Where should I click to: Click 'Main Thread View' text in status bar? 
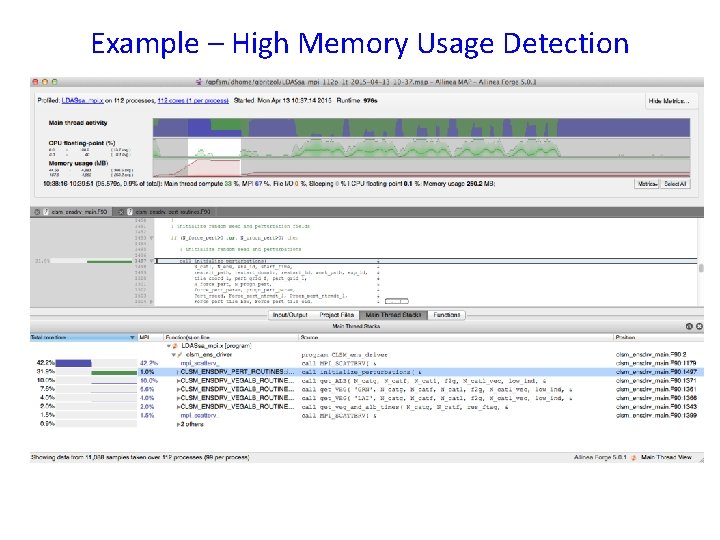tap(666, 457)
